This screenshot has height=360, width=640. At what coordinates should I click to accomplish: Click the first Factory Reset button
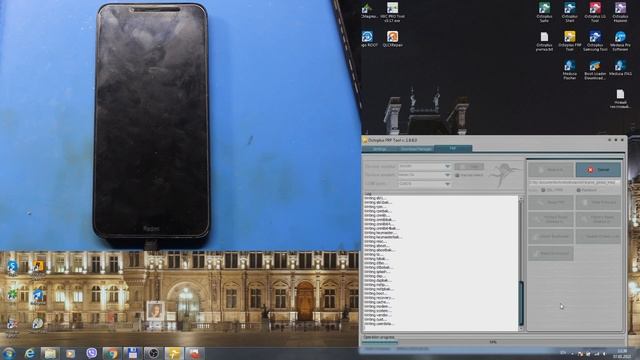[551, 219]
